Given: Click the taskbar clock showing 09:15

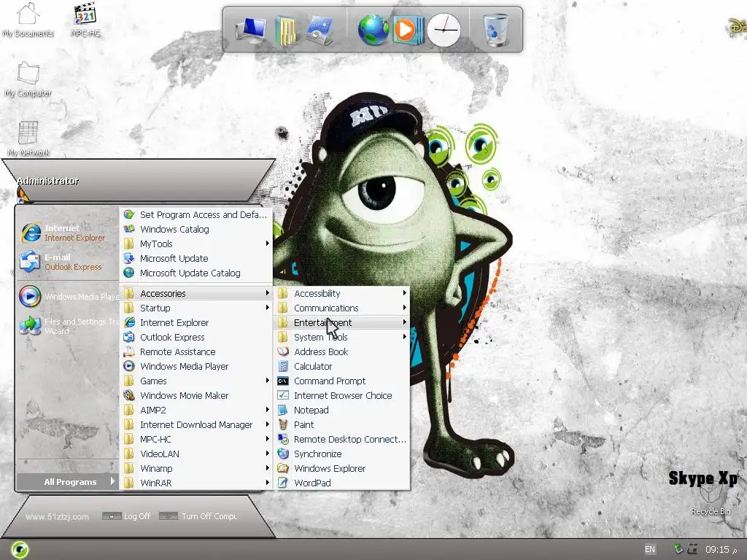Looking at the screenshot, I should pos(718,550).
